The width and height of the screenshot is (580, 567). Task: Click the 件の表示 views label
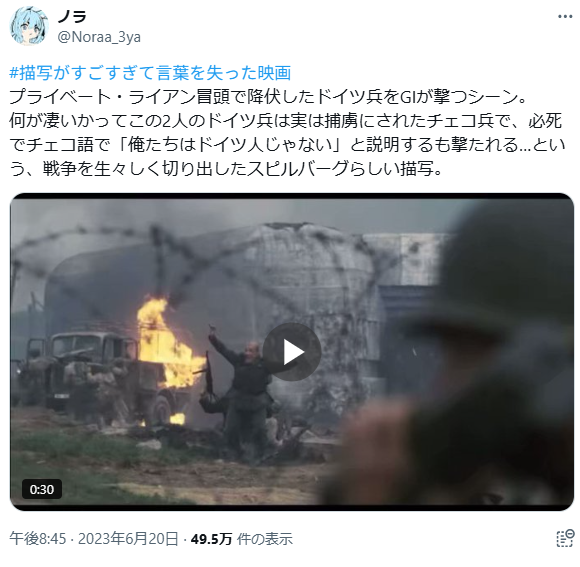265,539
